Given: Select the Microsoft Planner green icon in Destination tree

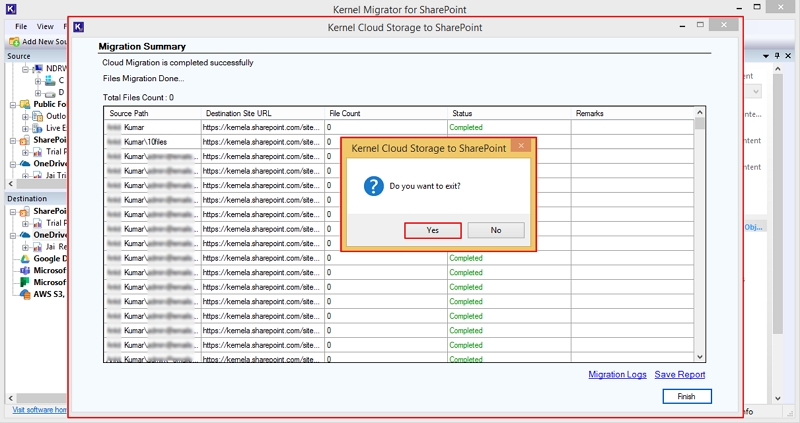Looking at the screenshot, I should 25,282.
